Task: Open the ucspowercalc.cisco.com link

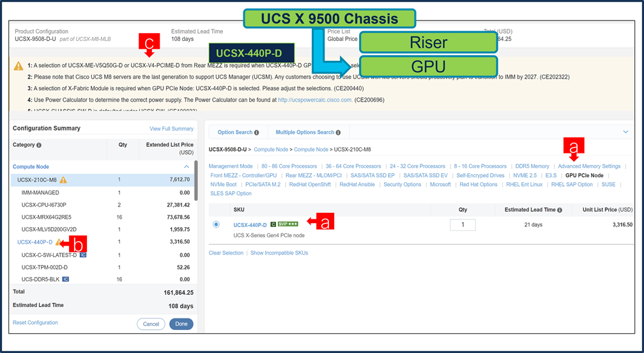Action: (315, 100)
